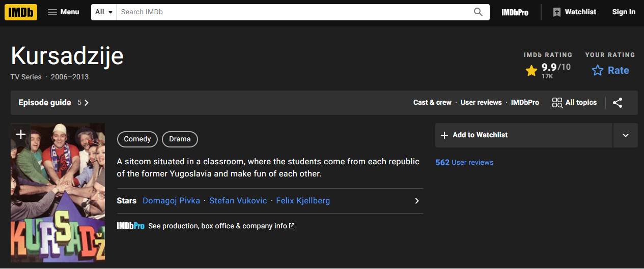Click the 9.9/10 IMDb rating
This screenshot has width=644, height=269.
(548, 70)
